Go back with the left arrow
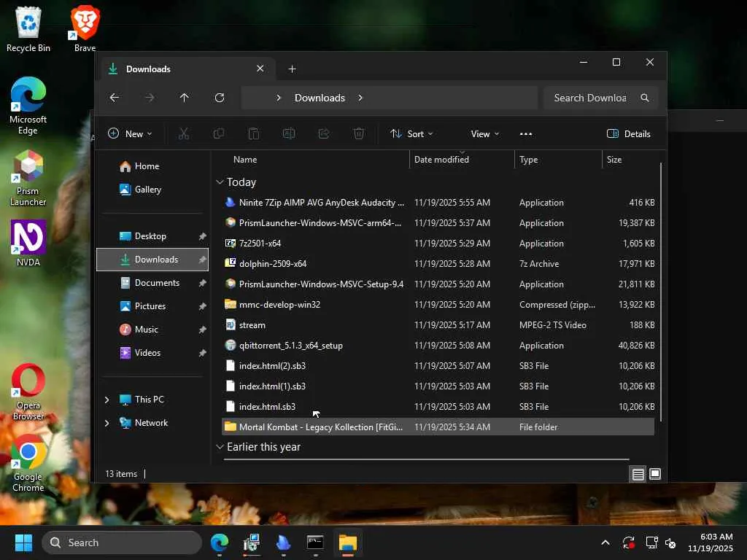747x560 pixels. point(115,98)
